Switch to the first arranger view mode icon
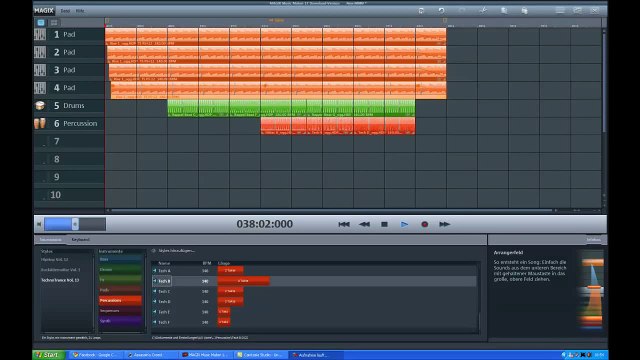 coord(41,22)
